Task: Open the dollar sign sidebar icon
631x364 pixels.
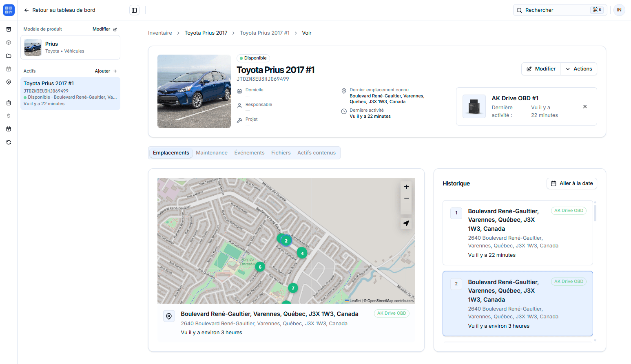Action: pos(9,116)
